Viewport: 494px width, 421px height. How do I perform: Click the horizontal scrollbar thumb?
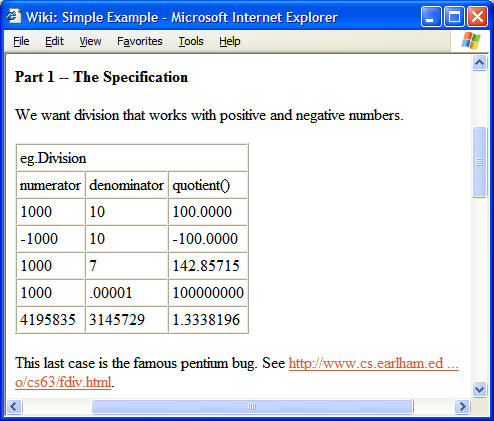(x=252, y=406)
